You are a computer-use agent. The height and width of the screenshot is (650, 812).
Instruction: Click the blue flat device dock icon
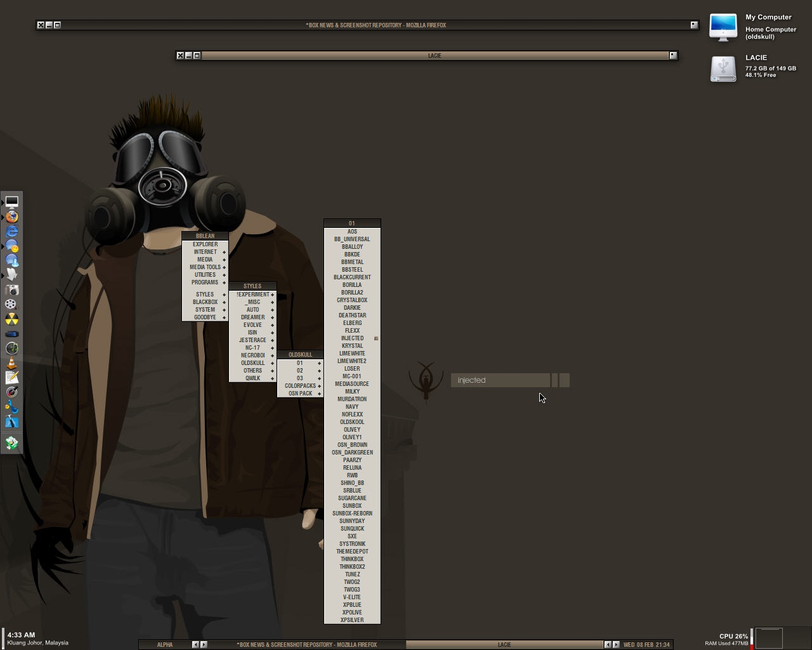coord(11,333)
